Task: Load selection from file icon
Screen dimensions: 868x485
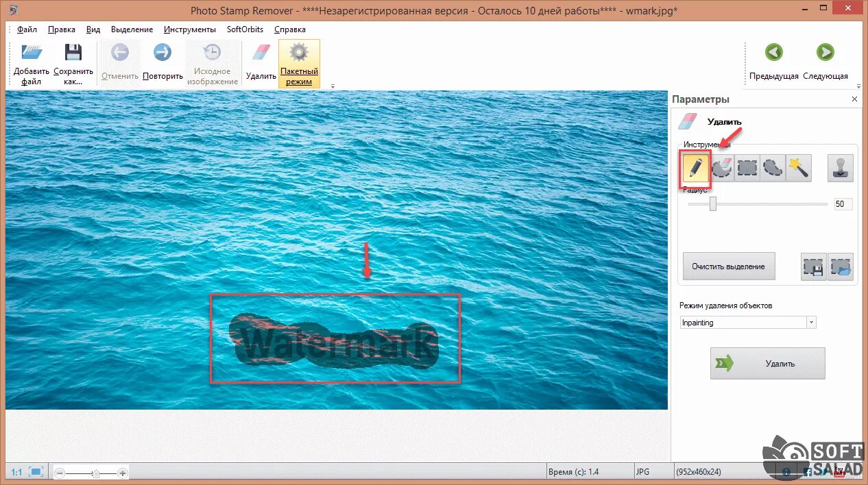Action: tap(841, 266)
